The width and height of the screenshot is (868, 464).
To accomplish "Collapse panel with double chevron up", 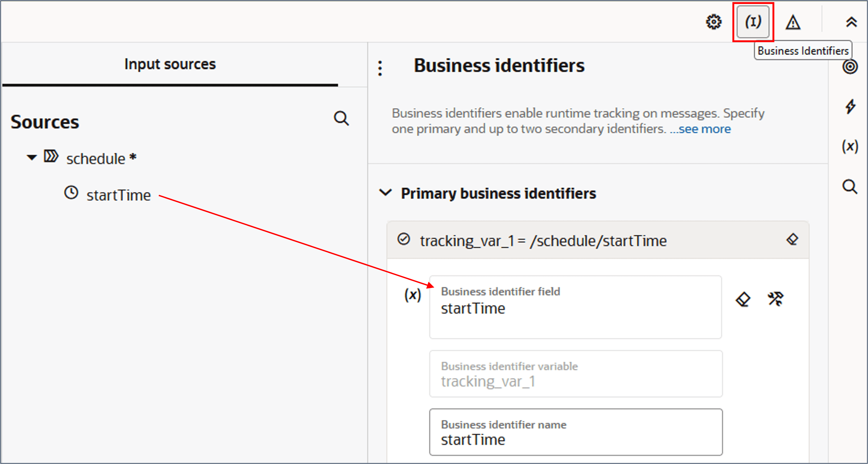I will pyautogui.click(x=851, y=22).
